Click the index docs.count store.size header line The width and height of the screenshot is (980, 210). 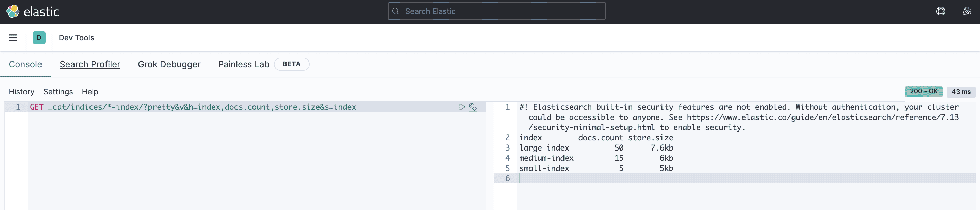[596, 138]
